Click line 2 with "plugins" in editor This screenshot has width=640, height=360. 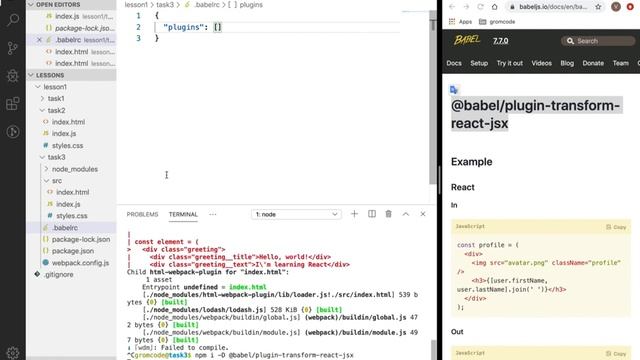[x=278, y=27]
